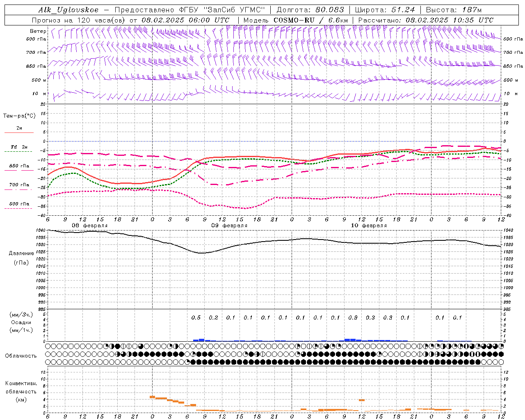The width and height of the screenshot is (525, 420).
Task: Select the text Предоставлено ФГБУ "ЗапСиб УГМС"
Action: tap(190, 10)
